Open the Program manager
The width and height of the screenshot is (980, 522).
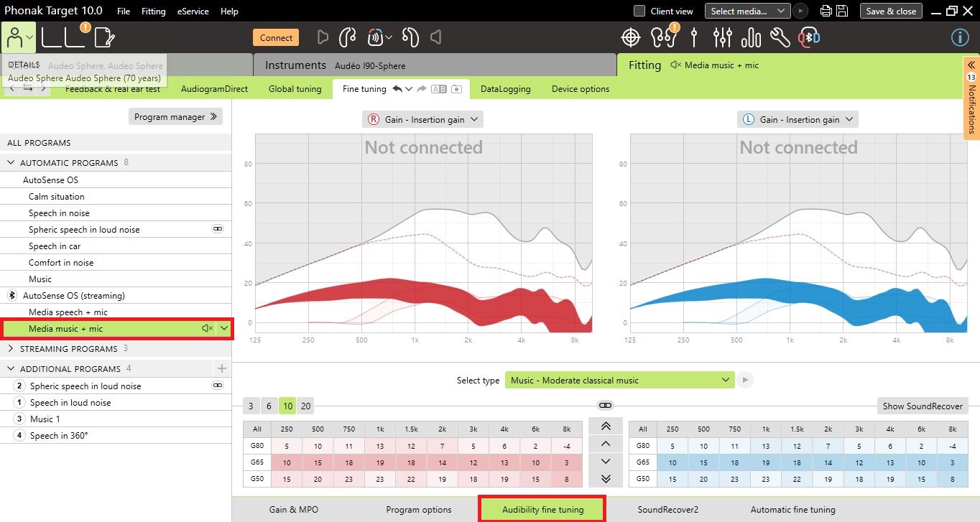coord(175,116)
